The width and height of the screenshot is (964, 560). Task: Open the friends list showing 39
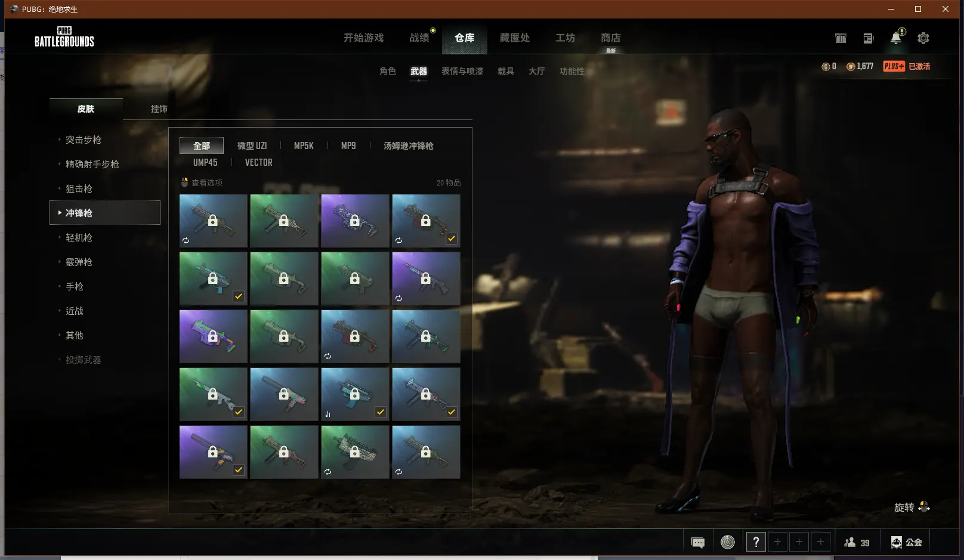[857, 542]
